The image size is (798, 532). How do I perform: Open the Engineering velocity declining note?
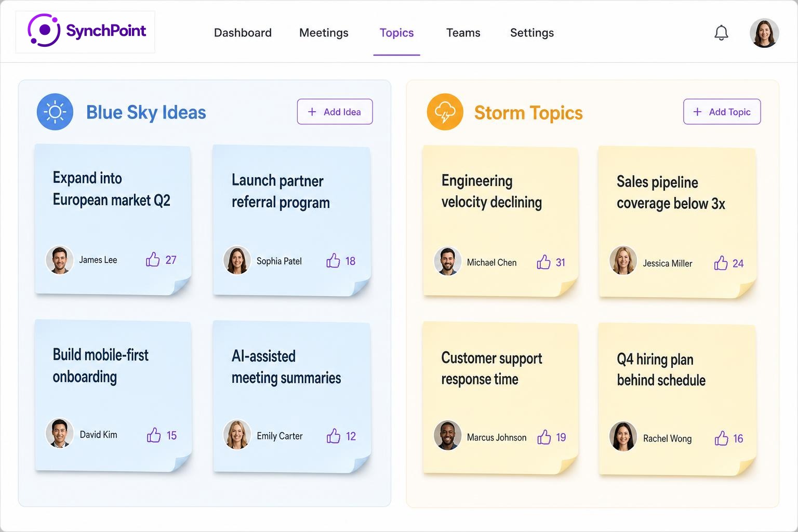click(500, 221)
